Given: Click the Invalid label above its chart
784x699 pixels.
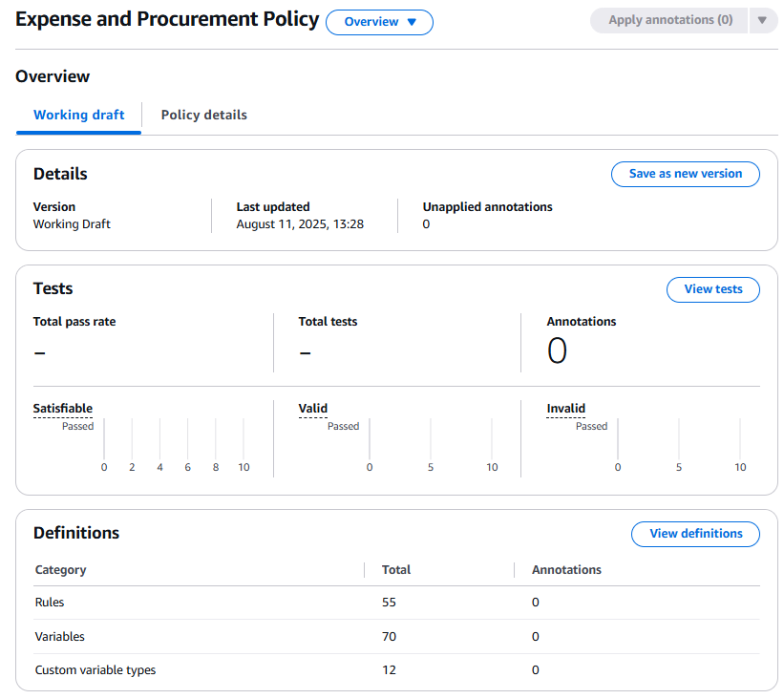Looking at the screenshot, I should (565, 408).
